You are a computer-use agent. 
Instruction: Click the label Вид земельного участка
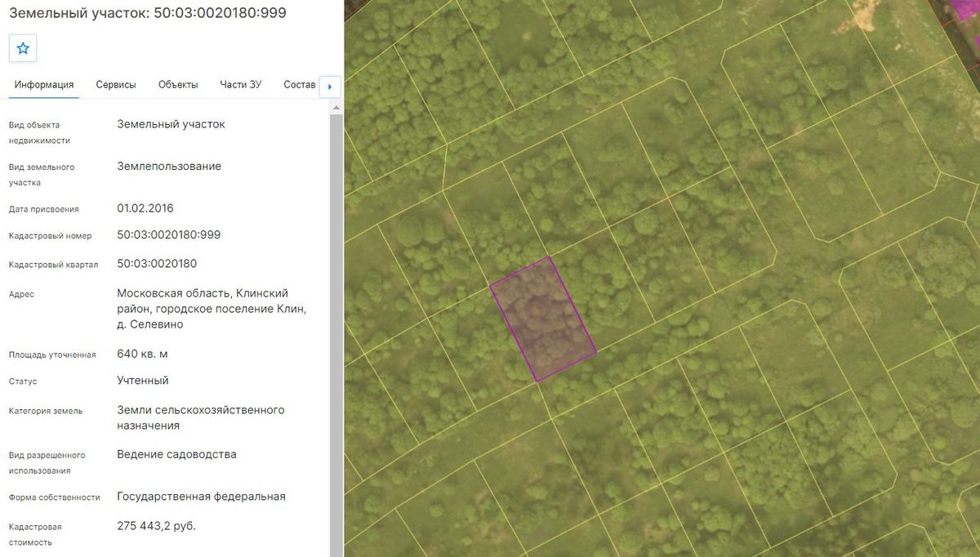tap(42, 175)
